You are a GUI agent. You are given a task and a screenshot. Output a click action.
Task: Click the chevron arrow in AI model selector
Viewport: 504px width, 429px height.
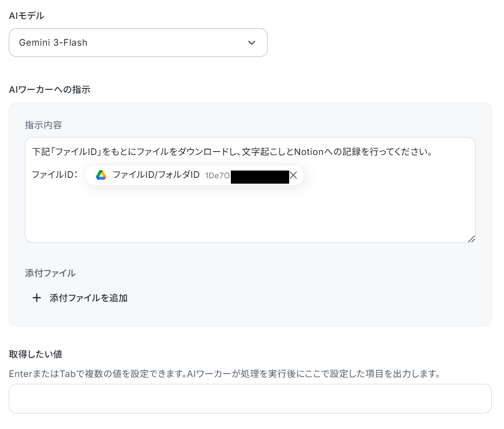(252, 42)
